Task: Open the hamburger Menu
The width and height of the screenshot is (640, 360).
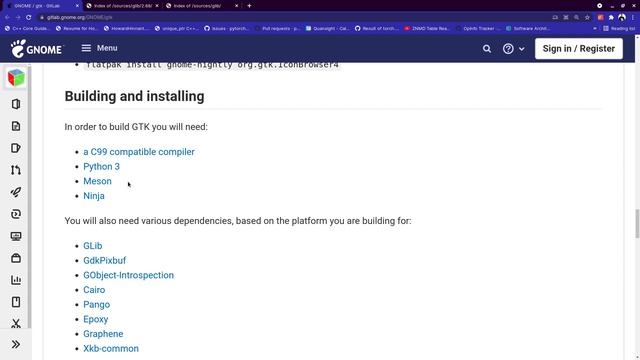Action: [x=99, y=48]
